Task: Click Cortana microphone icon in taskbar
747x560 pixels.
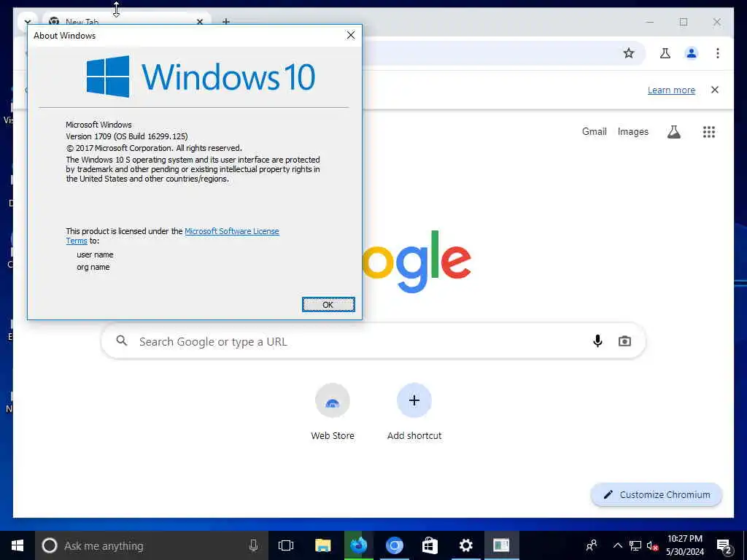Action: click(253, 545)
